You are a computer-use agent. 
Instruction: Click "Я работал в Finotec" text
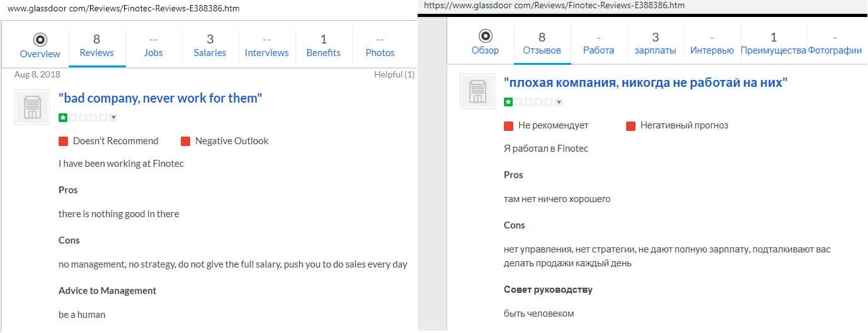[546, 149]
